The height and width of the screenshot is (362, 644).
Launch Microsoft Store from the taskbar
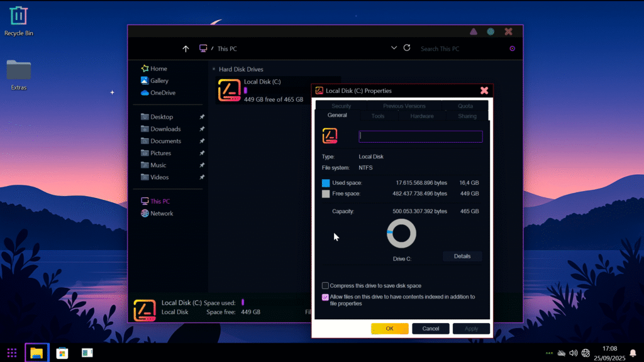coord(62,353)
